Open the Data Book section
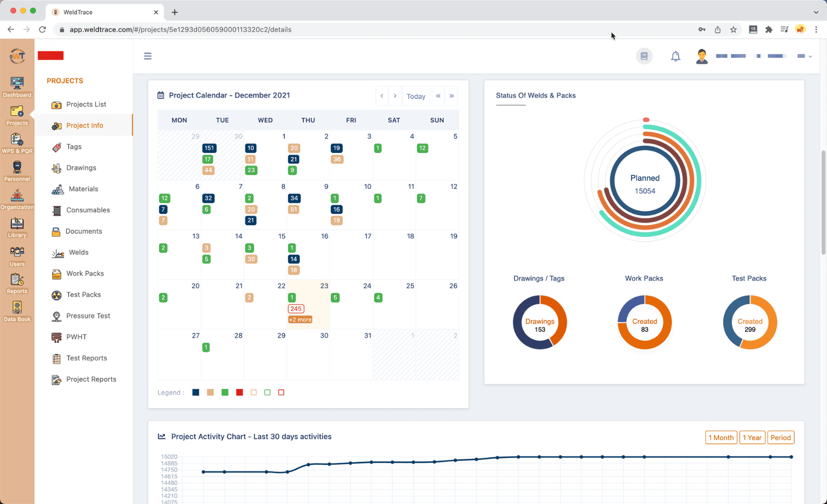 pyautogui.click(x=17, y=310)
